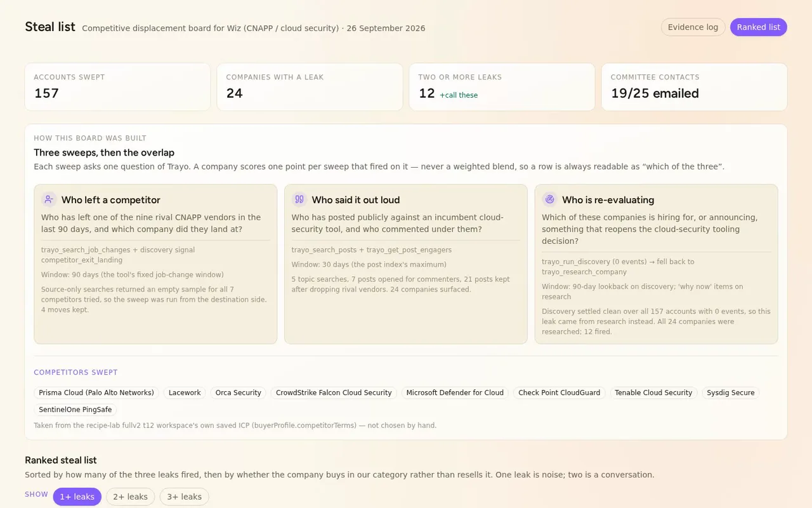The image size is (812, 508).
Task: Click the Microsoft Defender for Cloud chip
Action: (455, 393)
